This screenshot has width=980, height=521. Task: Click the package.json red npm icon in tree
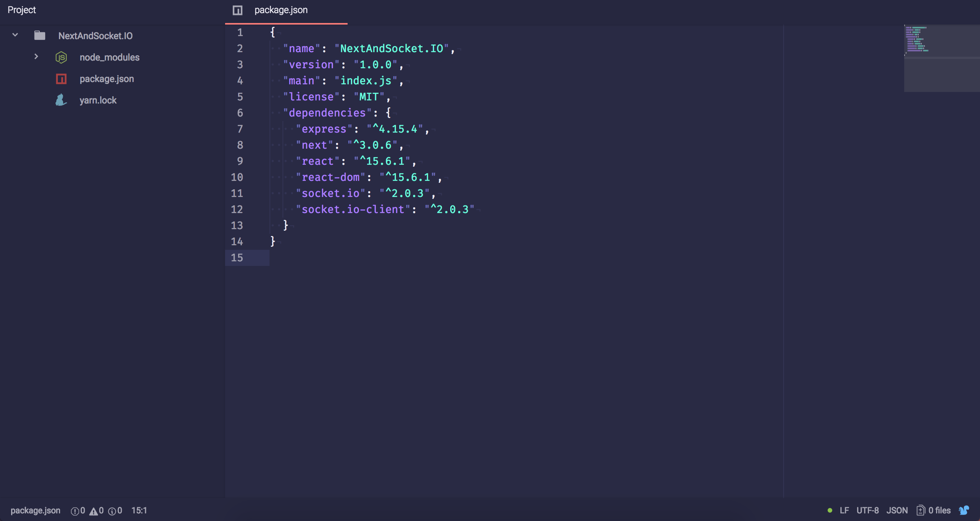(61, 79)
